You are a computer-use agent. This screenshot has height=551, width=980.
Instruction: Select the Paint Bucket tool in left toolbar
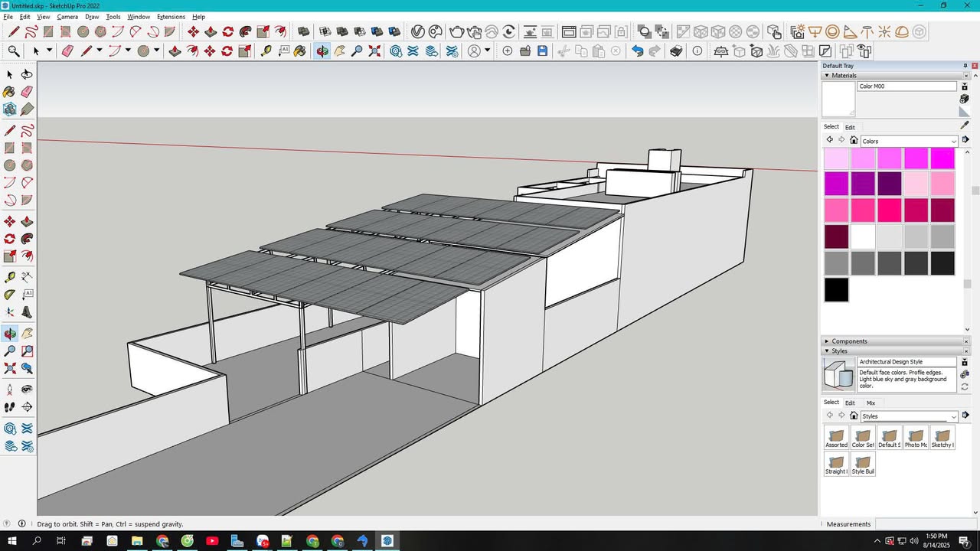(x=9, y=92)
